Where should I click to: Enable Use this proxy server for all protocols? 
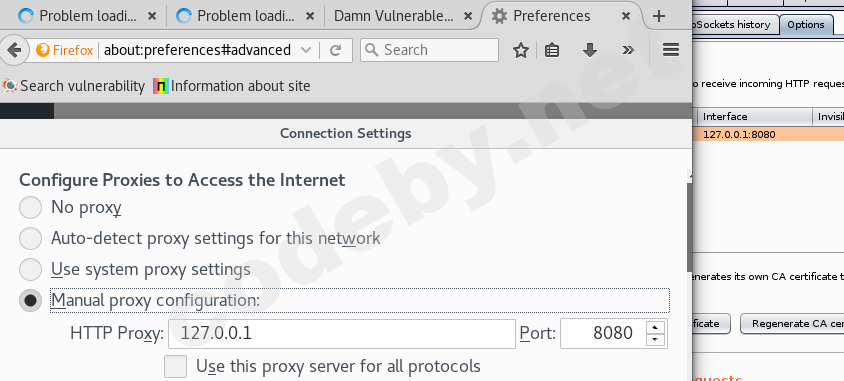[175, 366]
